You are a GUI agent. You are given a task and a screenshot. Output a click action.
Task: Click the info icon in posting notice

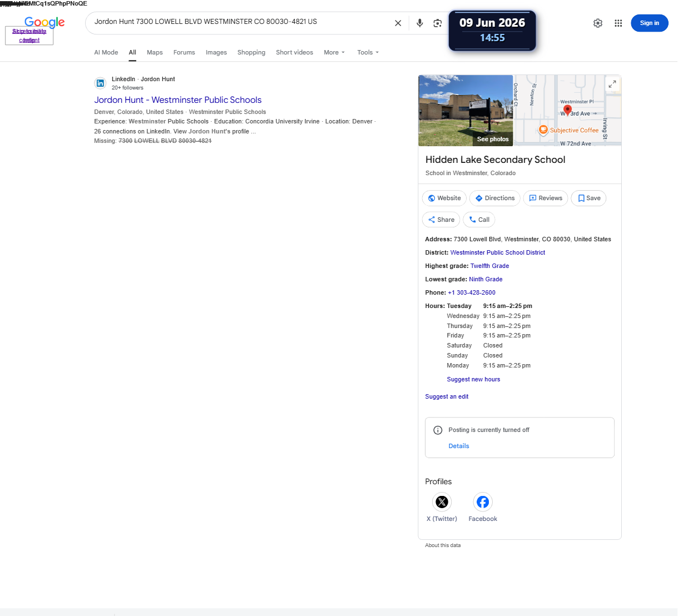coord(438,430)
